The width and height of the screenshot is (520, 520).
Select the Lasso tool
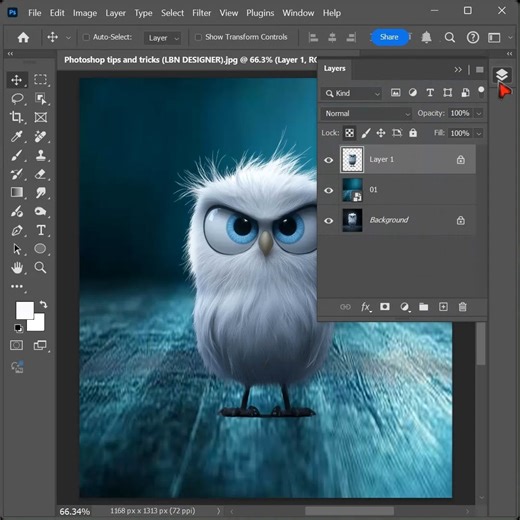click(x=17, y=99)
